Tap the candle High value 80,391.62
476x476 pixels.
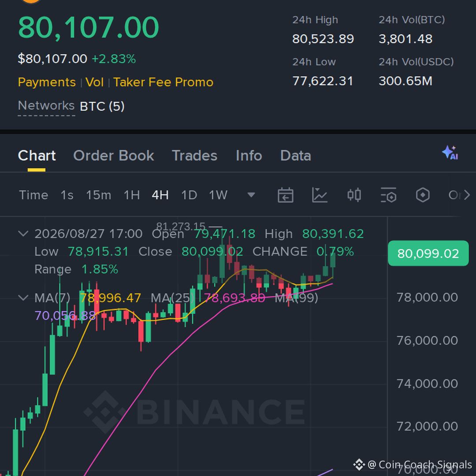(333, 234)
